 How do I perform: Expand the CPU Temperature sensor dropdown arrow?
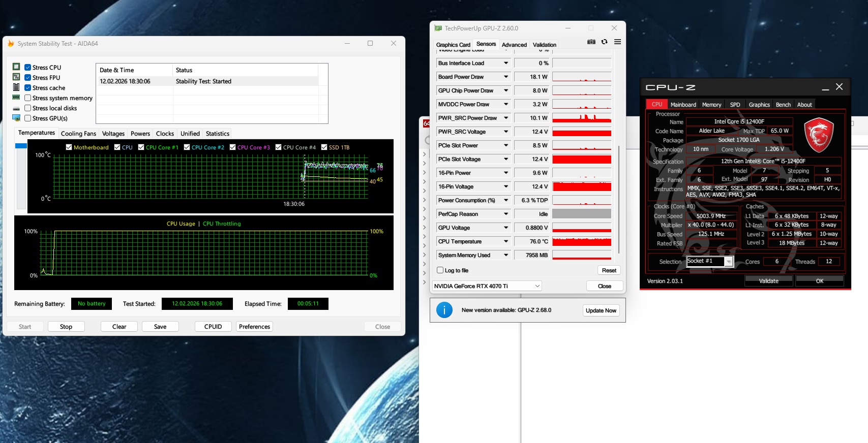[x=506, y=241]
